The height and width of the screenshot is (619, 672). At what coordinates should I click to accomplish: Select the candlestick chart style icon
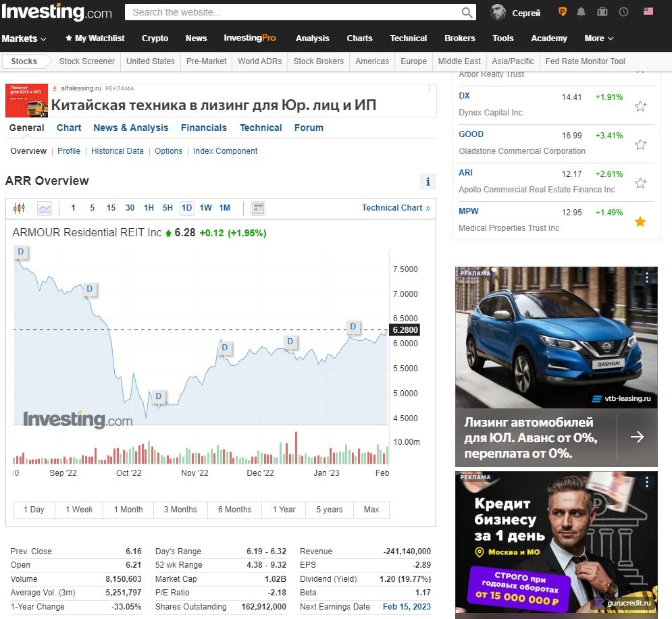pos(18,208)
